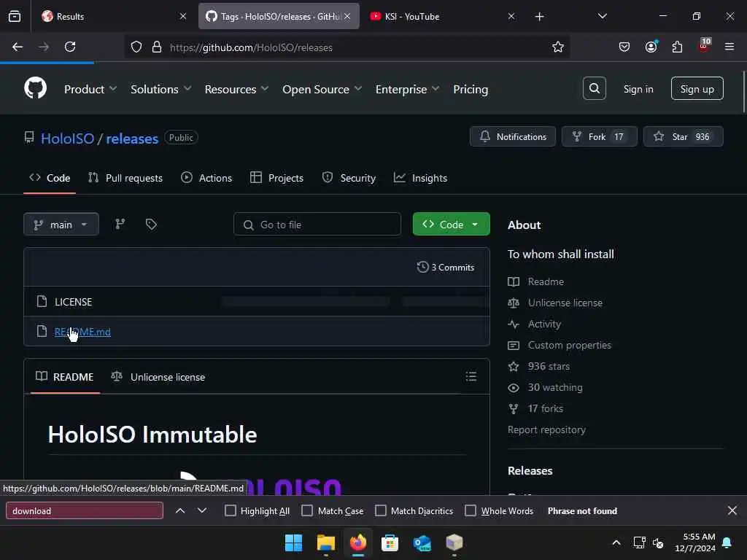Image resolution: width=747 pixels, height=560 pixels.
Task: Open the Insights tab
Action: coord(421,178)
